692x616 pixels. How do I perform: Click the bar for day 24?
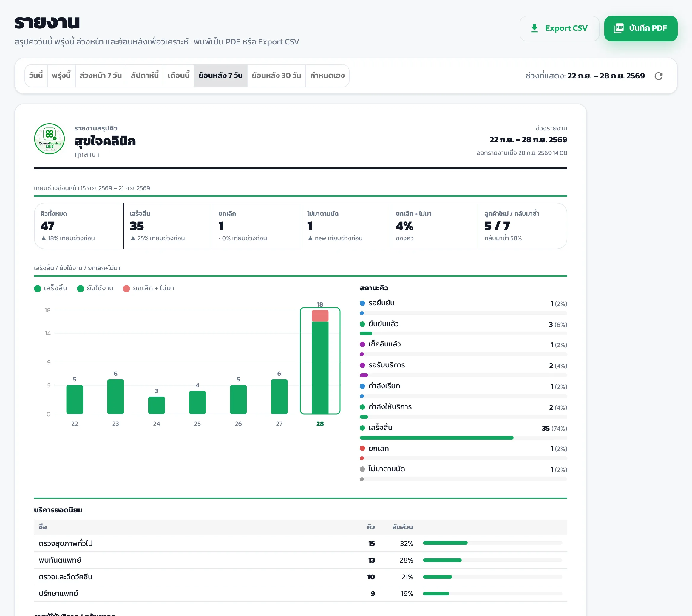(156, 405)
